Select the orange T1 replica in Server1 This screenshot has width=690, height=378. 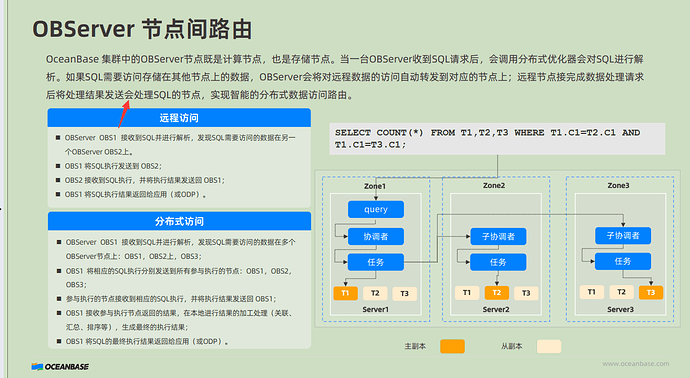pyautogui.click(x=345, y=293)
